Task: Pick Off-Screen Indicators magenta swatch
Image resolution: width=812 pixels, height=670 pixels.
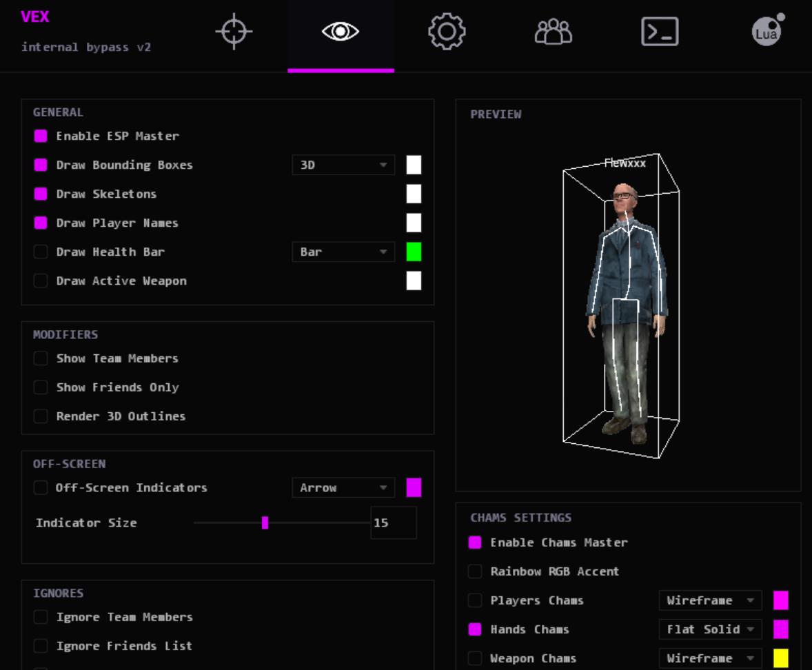Action: (x=414, y=488)
